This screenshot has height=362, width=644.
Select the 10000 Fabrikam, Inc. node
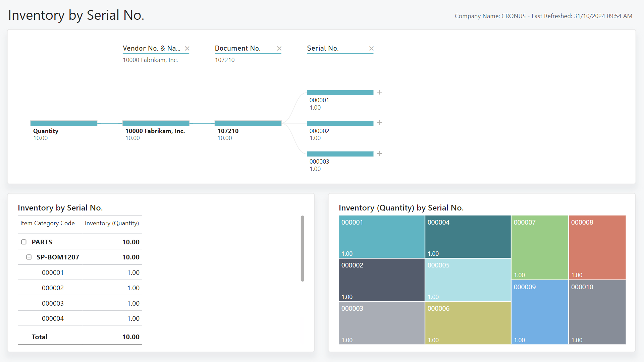click(156, 123)
